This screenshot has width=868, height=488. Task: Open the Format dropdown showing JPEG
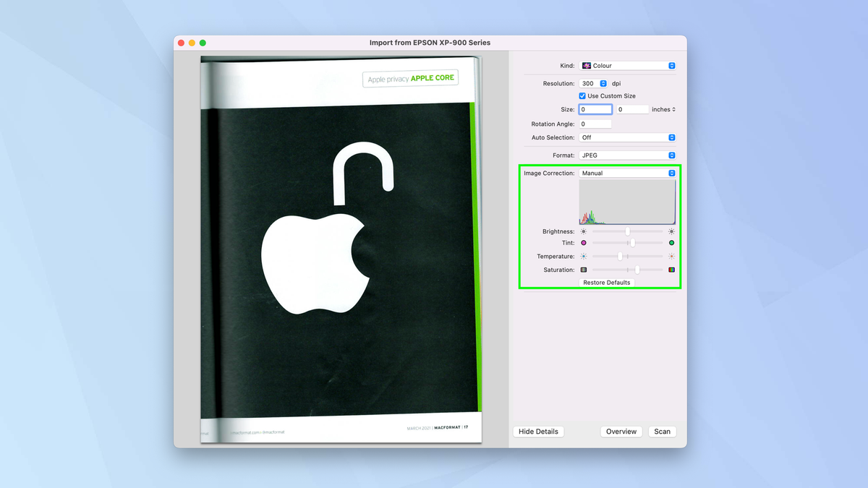pos(626,155)
